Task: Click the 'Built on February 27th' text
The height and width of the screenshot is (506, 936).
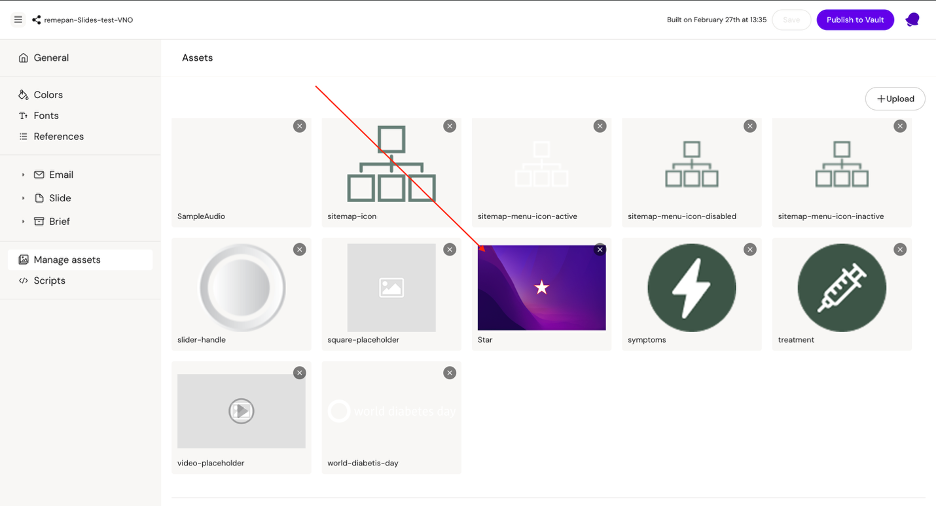Action: pos(716,20)
